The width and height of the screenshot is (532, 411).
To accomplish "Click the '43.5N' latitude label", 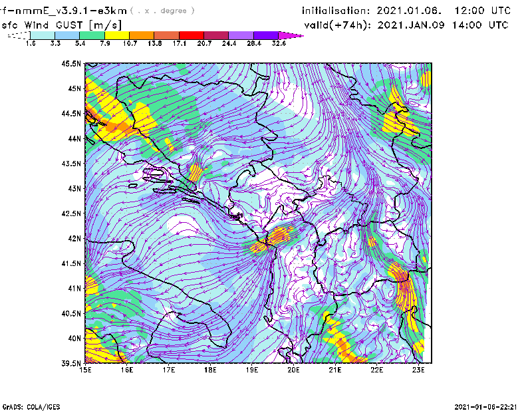I will point(71,164).
